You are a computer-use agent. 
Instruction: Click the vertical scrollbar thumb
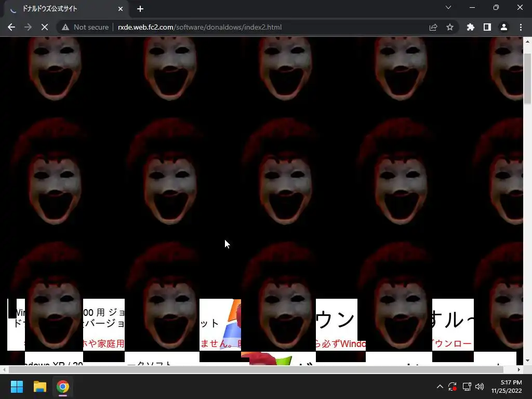pos(527,78)
